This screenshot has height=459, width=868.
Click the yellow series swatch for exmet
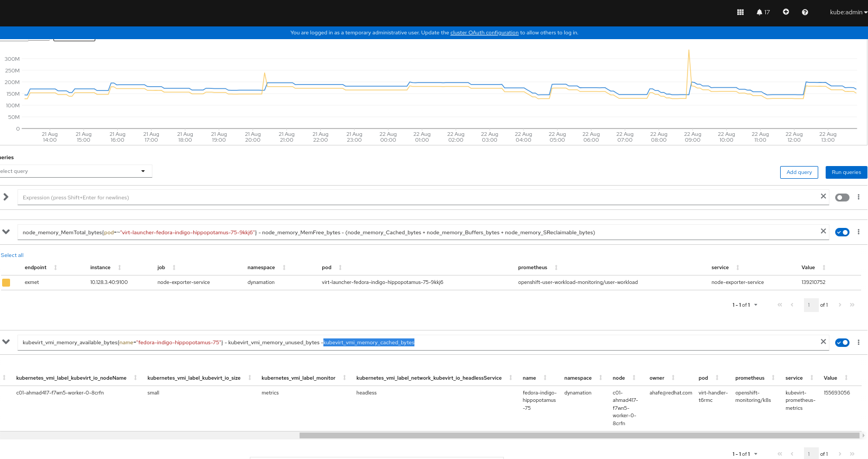coord(6,282)
